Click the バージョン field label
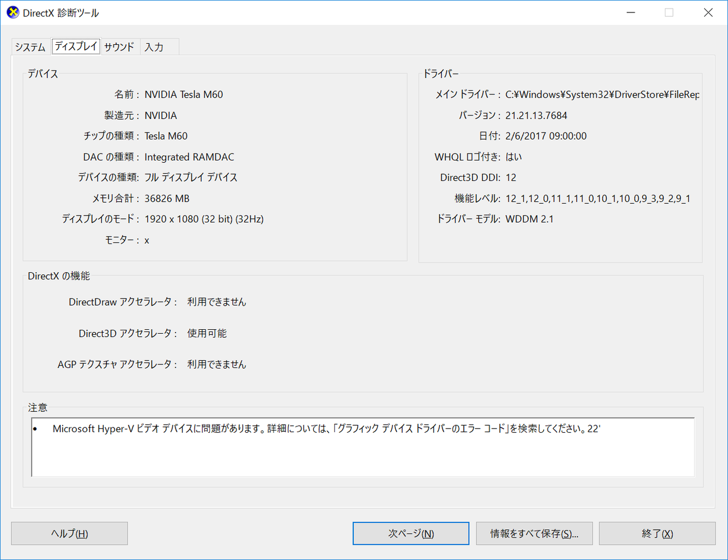 [480, 115]
